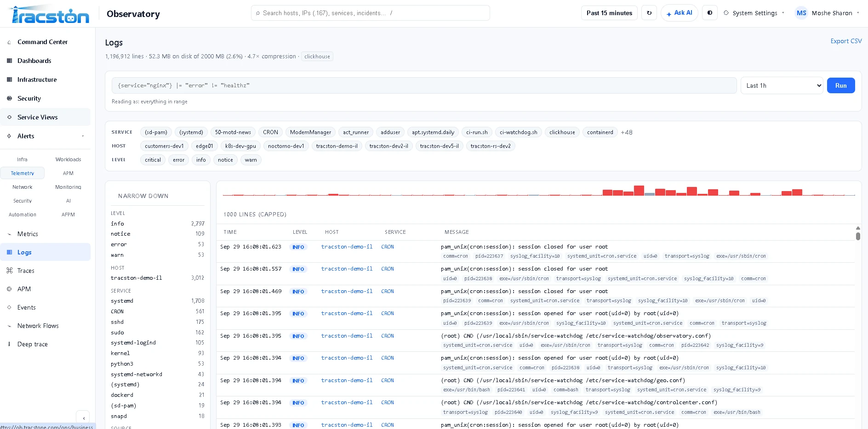
Task: Click the log table scrollbar thumb
Action: (x=858, y=236)
